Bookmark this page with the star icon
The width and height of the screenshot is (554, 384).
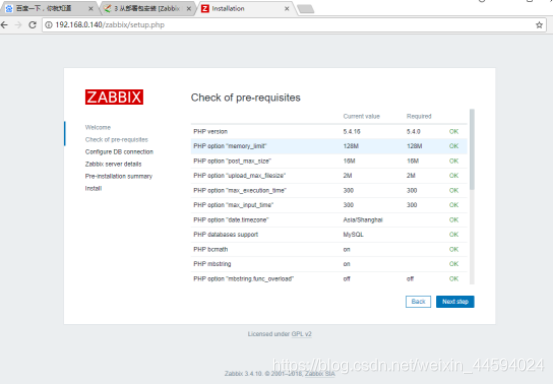click(x=539, y=25)
